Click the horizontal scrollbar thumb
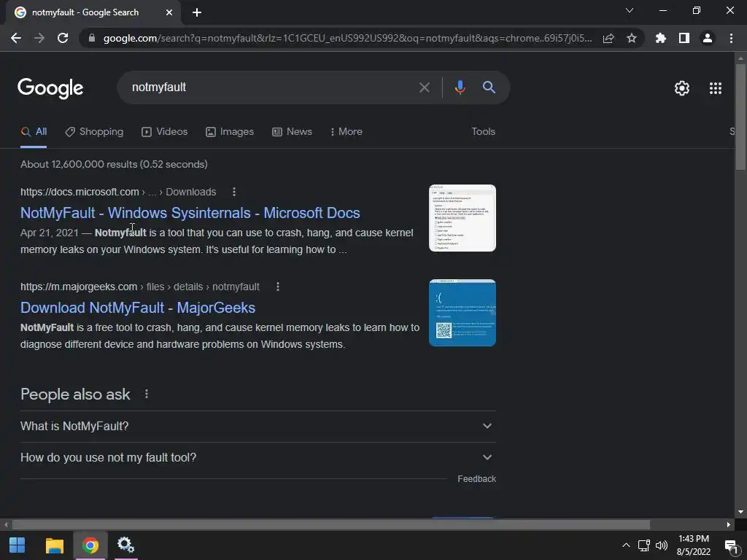Image resolution: width=747 pixels, height=560 pixels. coord(331,525)
